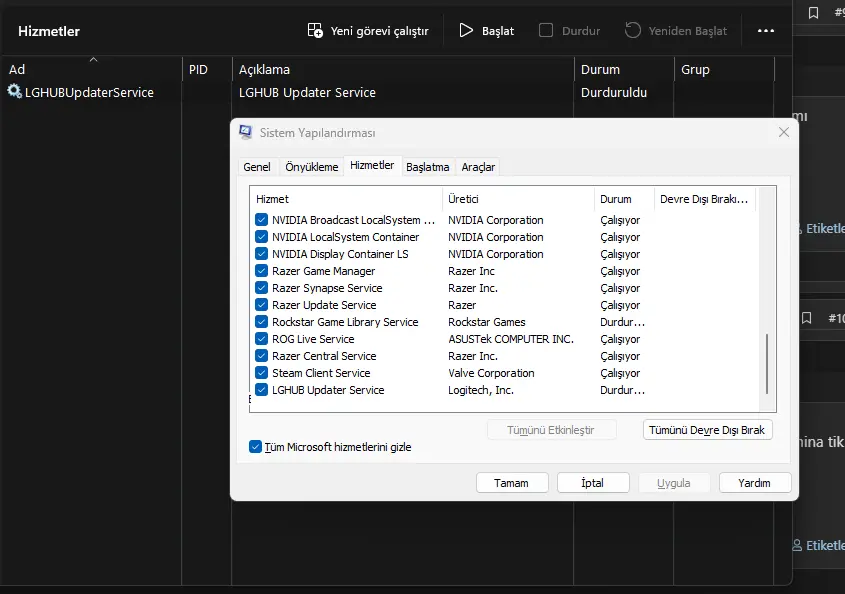
Task: Sort by Grup column header
Action: [724, 69]
